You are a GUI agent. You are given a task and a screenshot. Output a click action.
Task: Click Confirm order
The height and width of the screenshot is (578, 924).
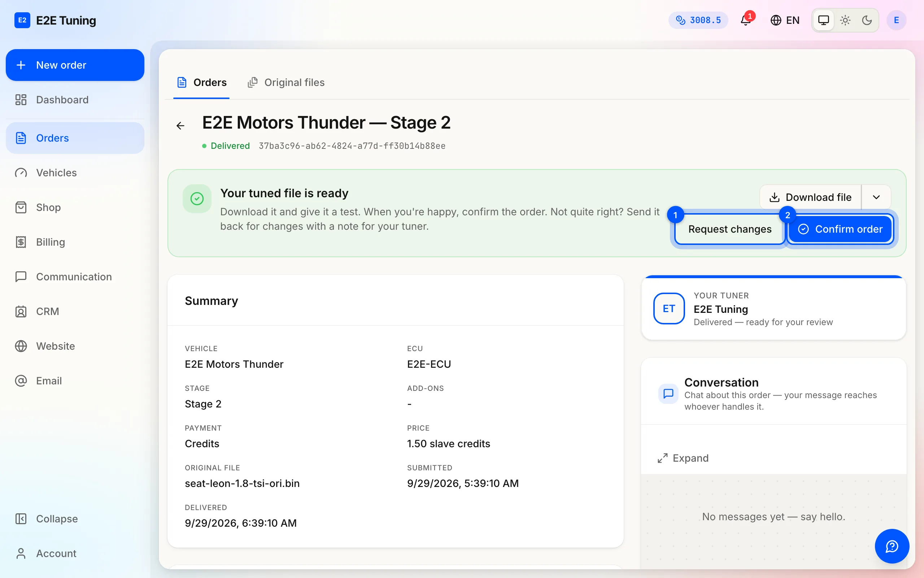click(x=840, y=229)
